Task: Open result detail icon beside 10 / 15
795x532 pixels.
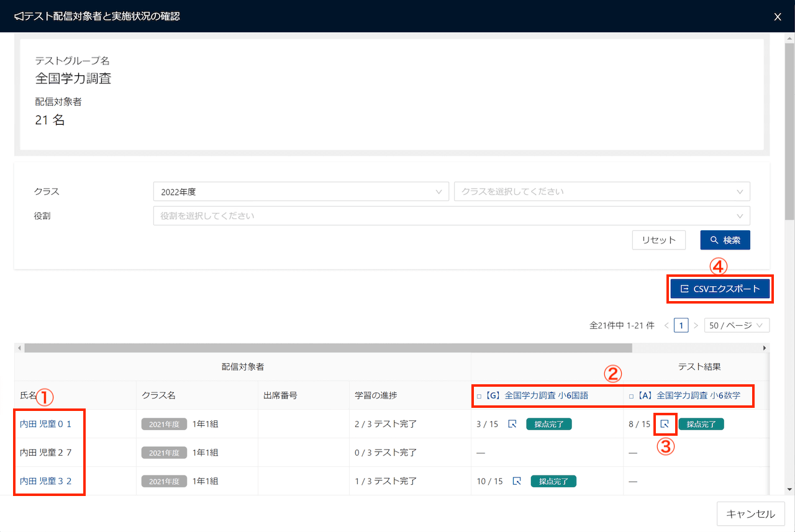Action: (517, 481)
